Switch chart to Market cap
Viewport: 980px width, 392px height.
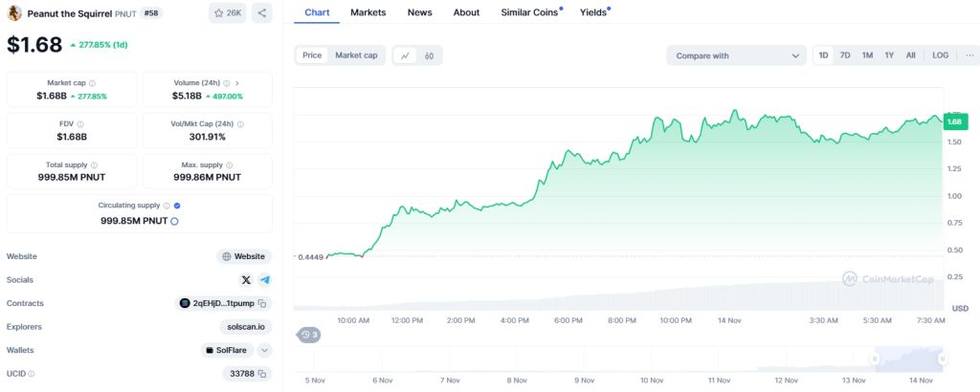(x=356, y=55)
